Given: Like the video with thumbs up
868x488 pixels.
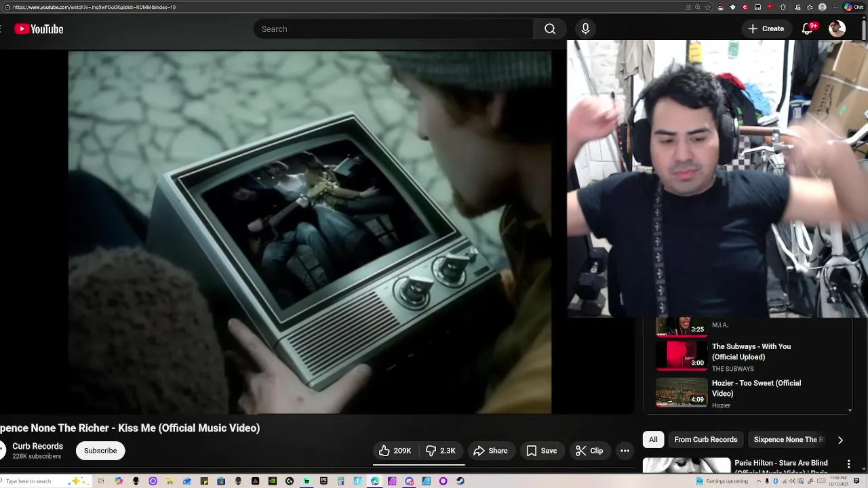Looking at the screenshot, I should click(395, 451).
